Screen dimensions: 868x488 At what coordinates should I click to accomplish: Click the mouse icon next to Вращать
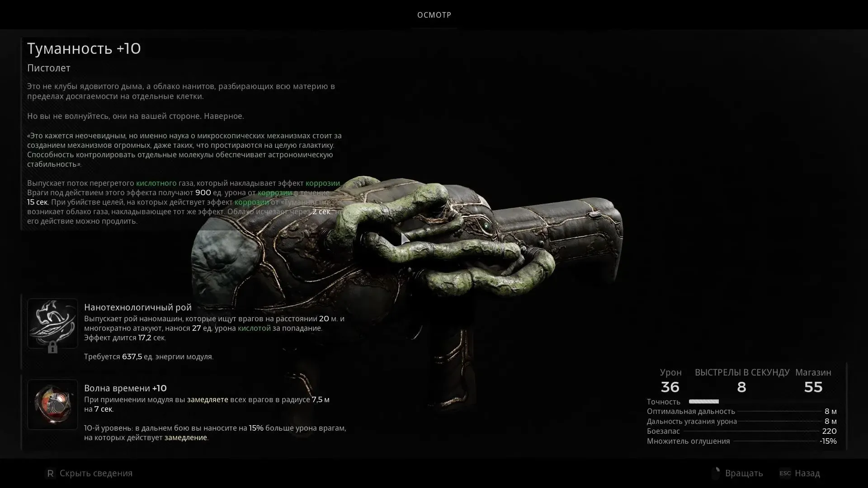716,473
